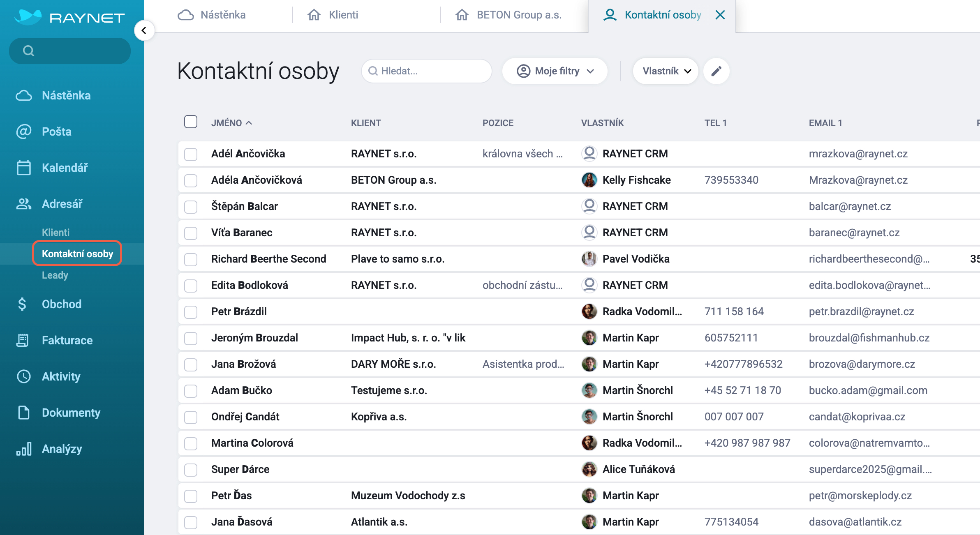Open the Vlastník dropdown
Image resolution: width=980 pixels, height=535 pixels.
666,71
